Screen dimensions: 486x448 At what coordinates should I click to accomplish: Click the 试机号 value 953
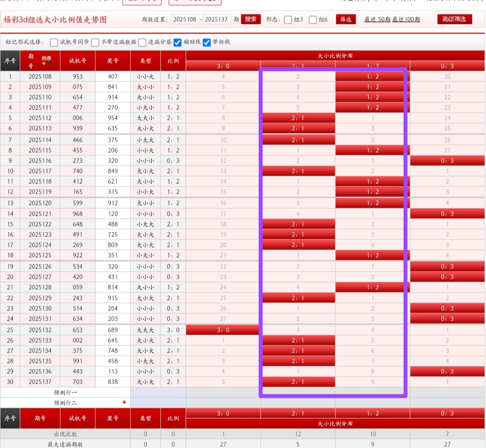pyautogui.click(x=77, y=77)
